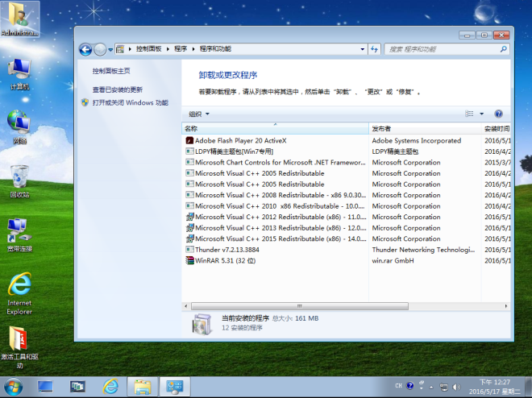Sort by the 名称 column header

tap(275, 128)
